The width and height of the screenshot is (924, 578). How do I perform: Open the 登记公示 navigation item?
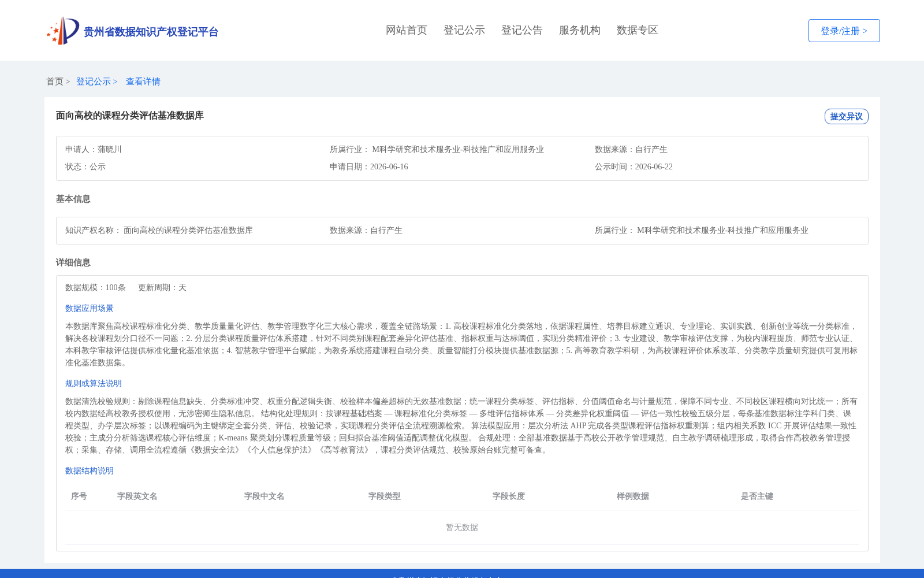click(464, 30)
